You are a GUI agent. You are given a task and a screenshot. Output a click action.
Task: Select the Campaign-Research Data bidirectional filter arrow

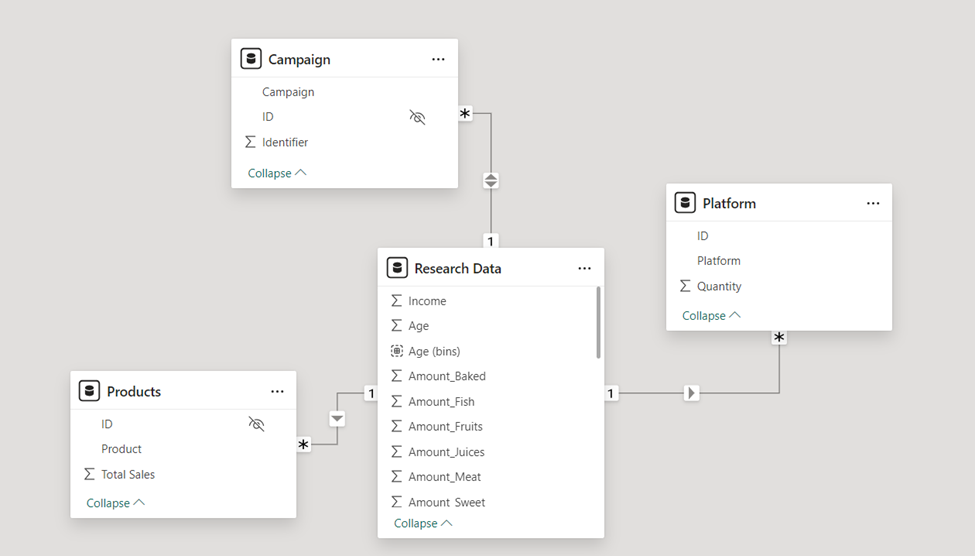click(x=491, y=181)
